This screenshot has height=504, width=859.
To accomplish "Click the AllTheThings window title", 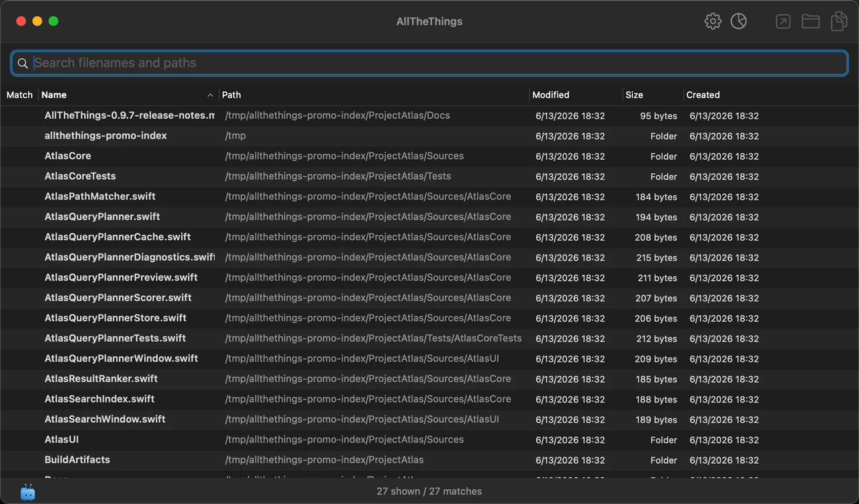I will click(x=429, y=21).
